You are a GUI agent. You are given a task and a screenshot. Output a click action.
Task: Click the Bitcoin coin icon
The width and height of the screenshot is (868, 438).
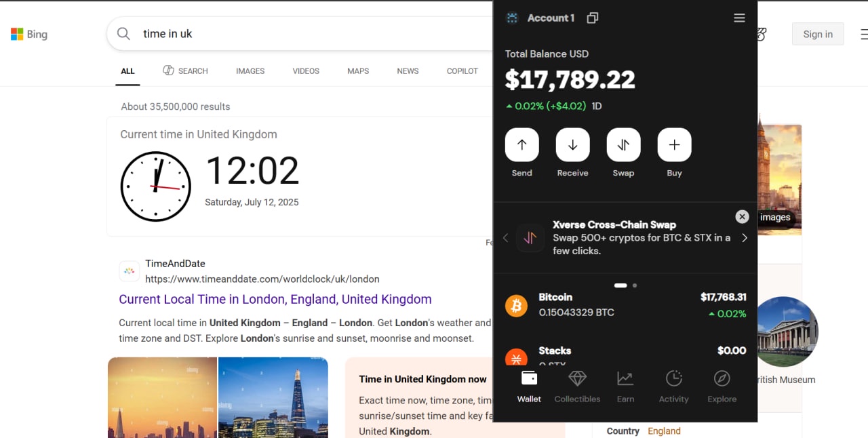pos(516,306)
